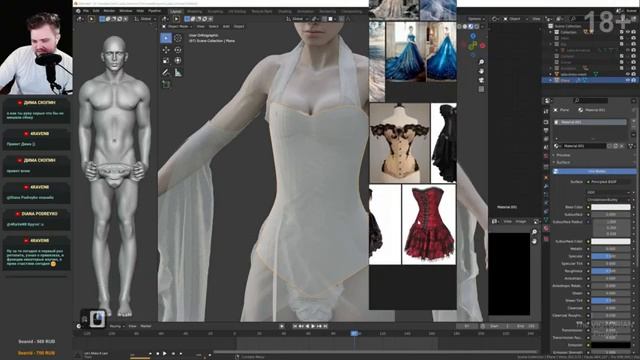Toggle render camera icon on Plane row

633,80
